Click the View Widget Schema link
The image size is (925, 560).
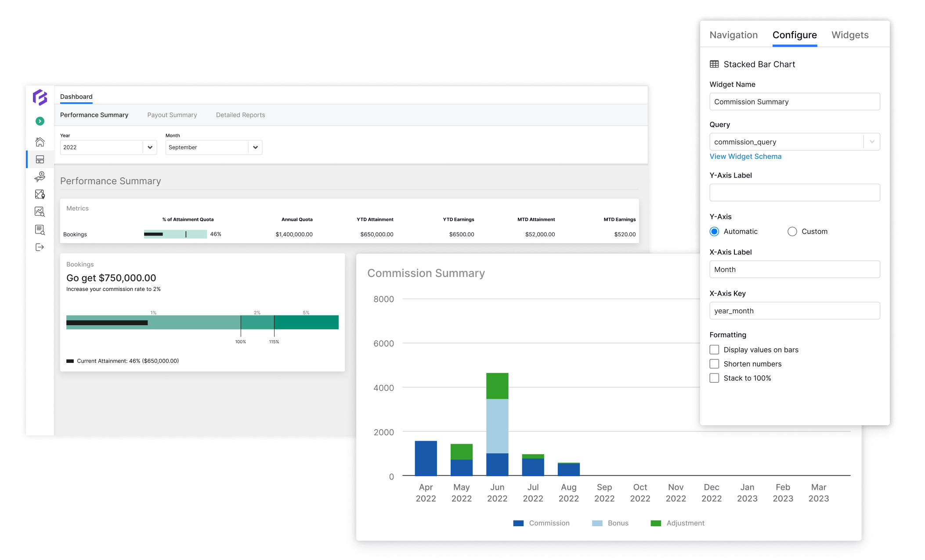pyautogui.click(x=745, y=156)
